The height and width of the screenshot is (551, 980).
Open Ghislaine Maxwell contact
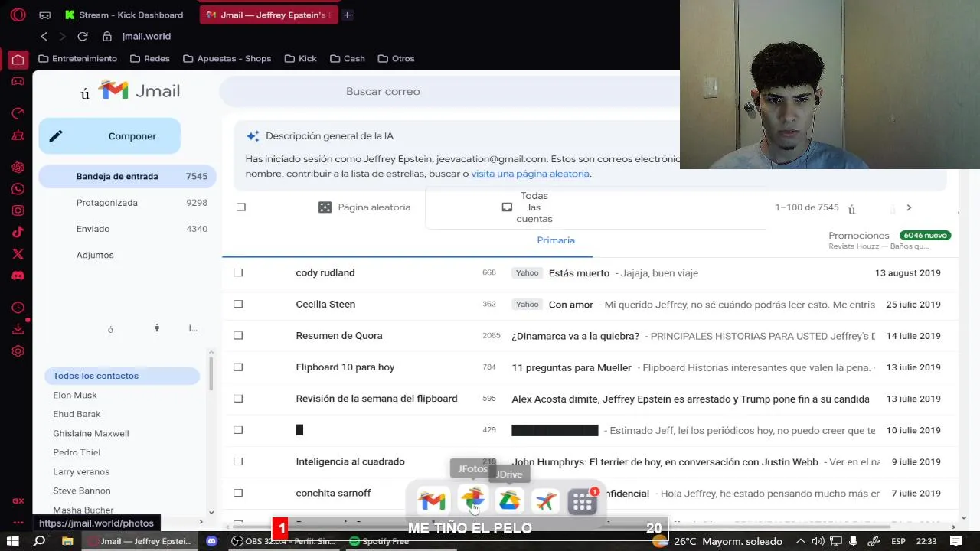(x=91, y=433)
